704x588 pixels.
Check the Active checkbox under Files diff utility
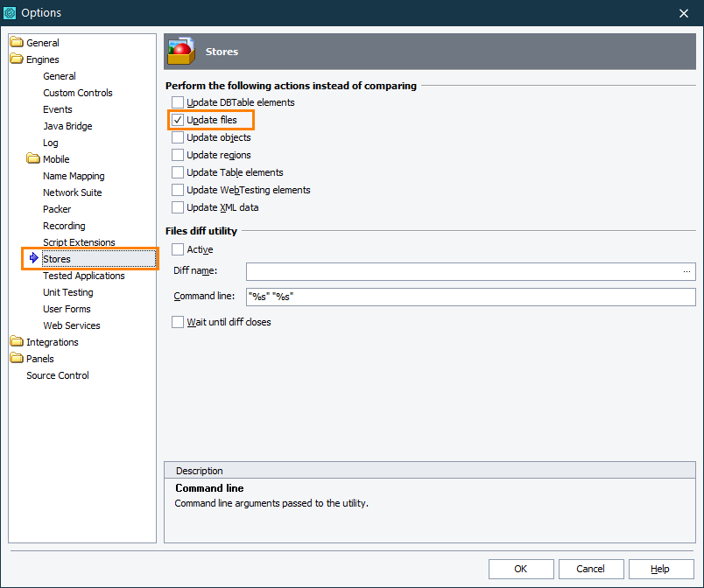[178, 249]
